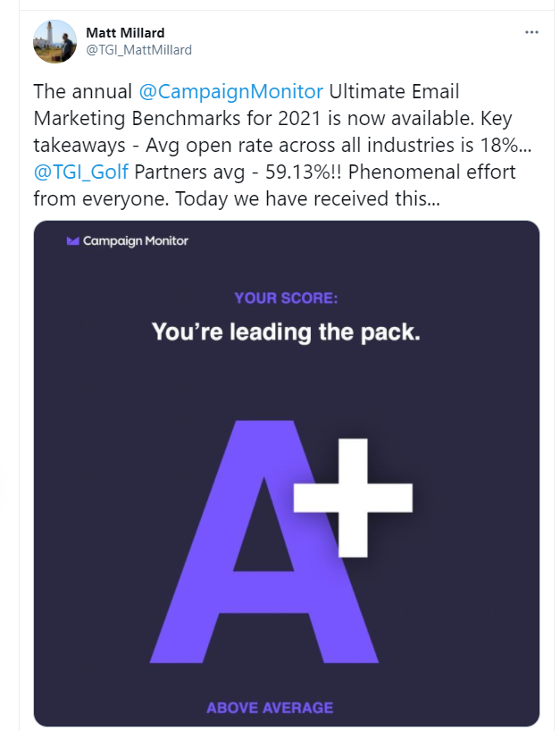Image resolution: width=560 pixels, height=731 pixels.
Task: Click the Ultimate Email text in the tweet
Action: click(394, 91)
